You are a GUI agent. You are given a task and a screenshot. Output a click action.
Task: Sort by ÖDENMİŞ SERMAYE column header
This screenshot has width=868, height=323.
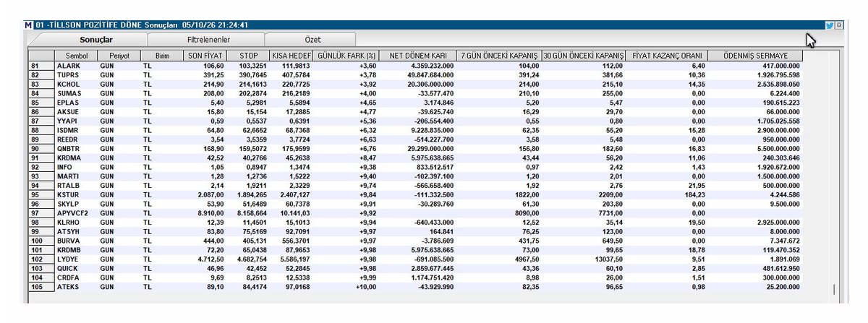(x=754, y=56)
